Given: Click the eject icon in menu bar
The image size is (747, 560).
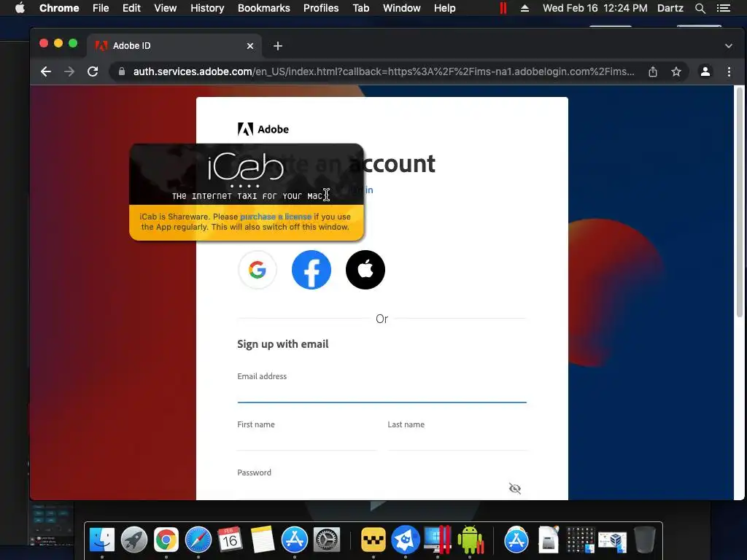Looking at the screenshot, I should click(x=525, y=8).
